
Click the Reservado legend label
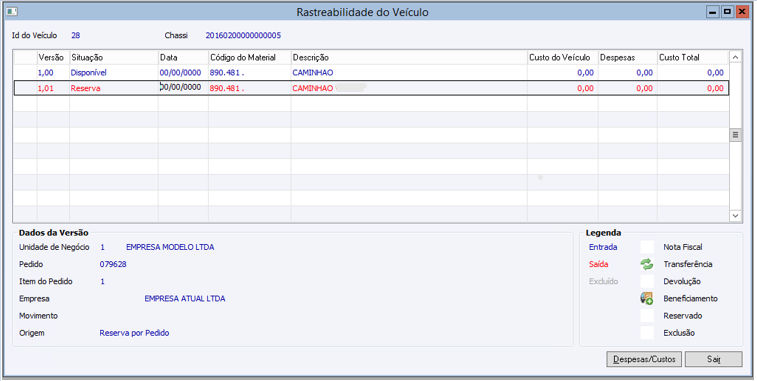pos(683,315)
